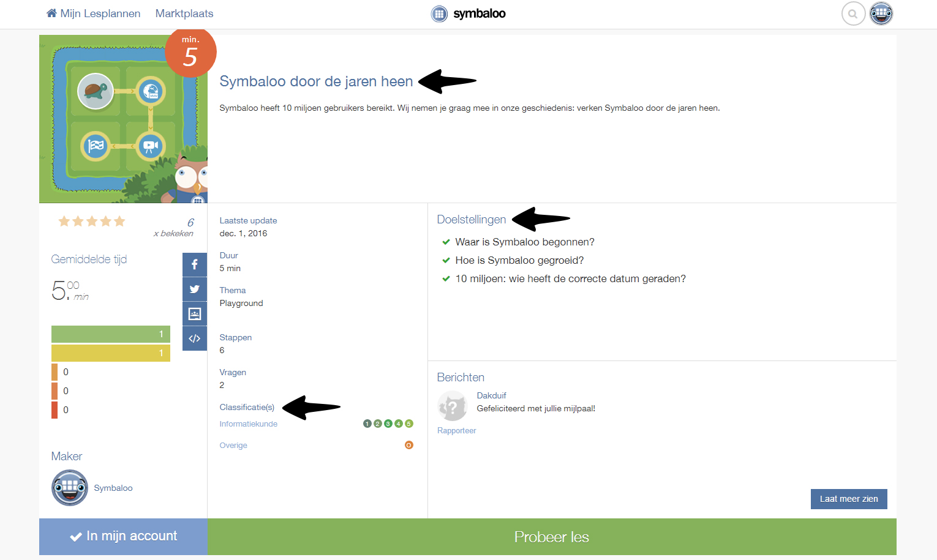Click the title Symbaloo door de jaren heen
Viewport: 937px width, 560px height.
coord(316,81)
